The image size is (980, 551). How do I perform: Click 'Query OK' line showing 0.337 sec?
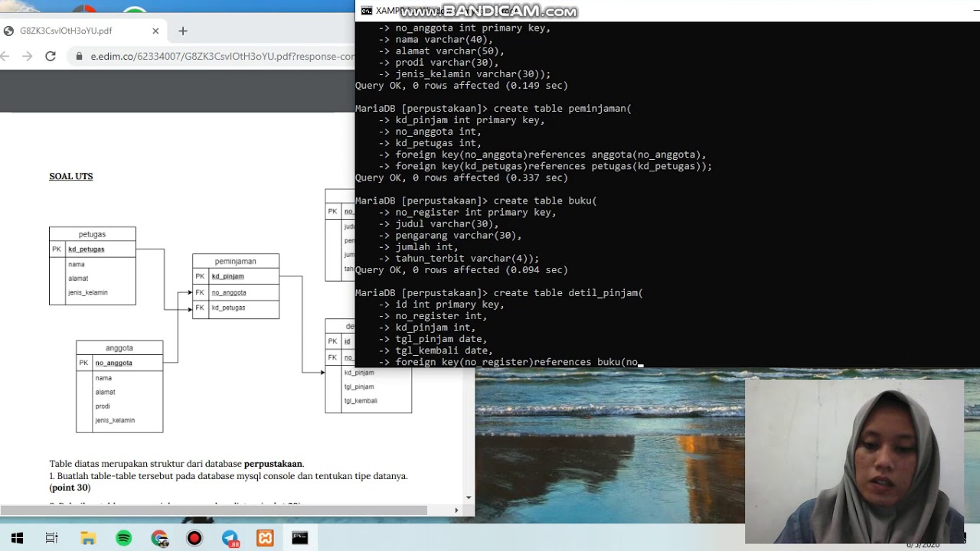[x=462, y=178]
